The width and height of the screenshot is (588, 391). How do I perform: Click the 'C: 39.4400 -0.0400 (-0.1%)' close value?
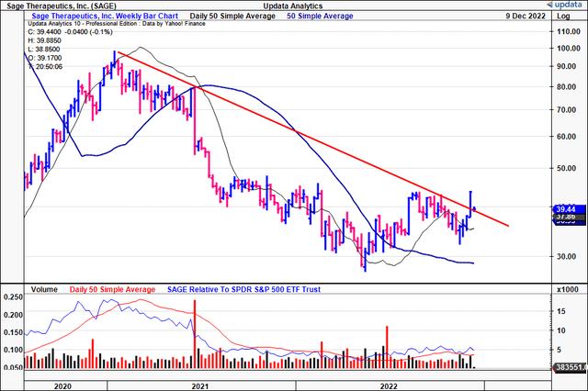tap(70, 32)
